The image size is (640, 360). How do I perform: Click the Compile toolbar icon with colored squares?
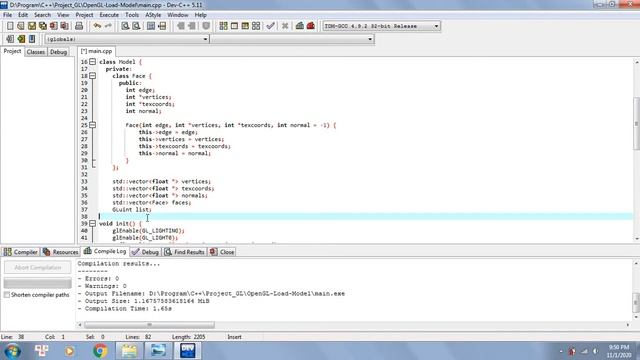(223, 26)
